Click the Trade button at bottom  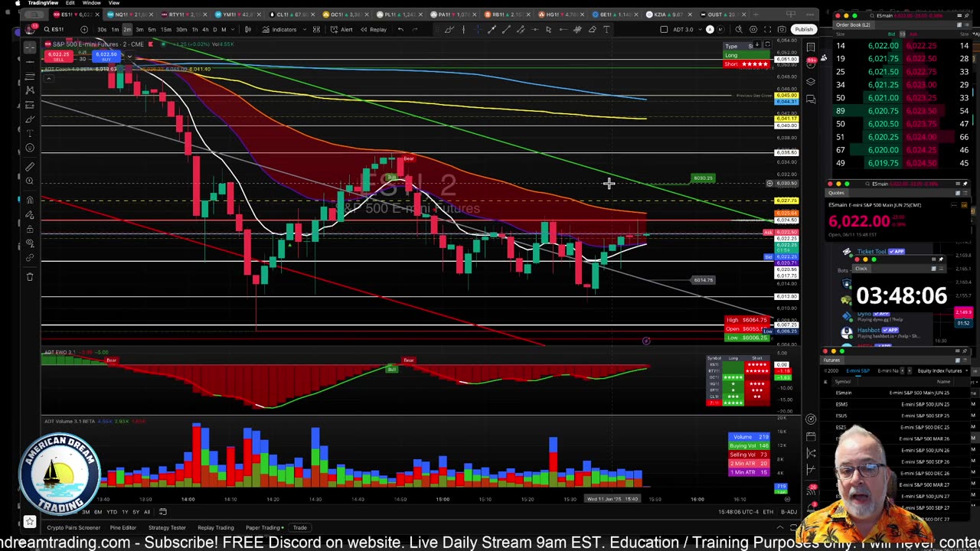coord(300,527)
